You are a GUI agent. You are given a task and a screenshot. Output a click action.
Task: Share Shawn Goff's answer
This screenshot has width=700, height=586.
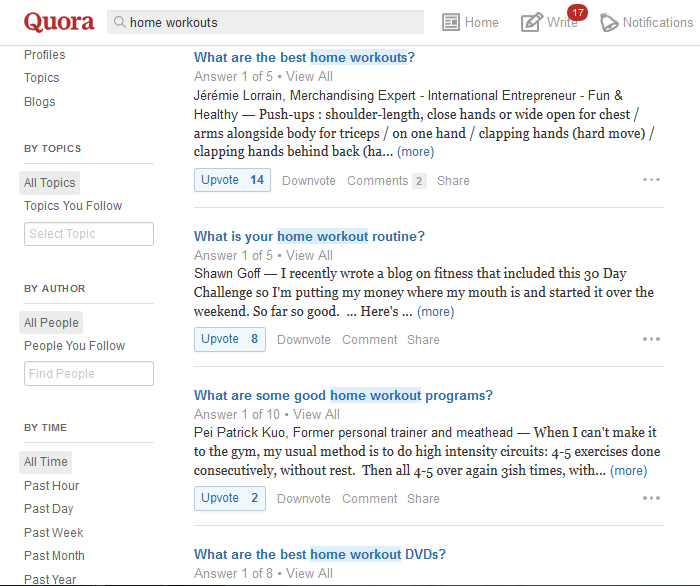(423, 340)
